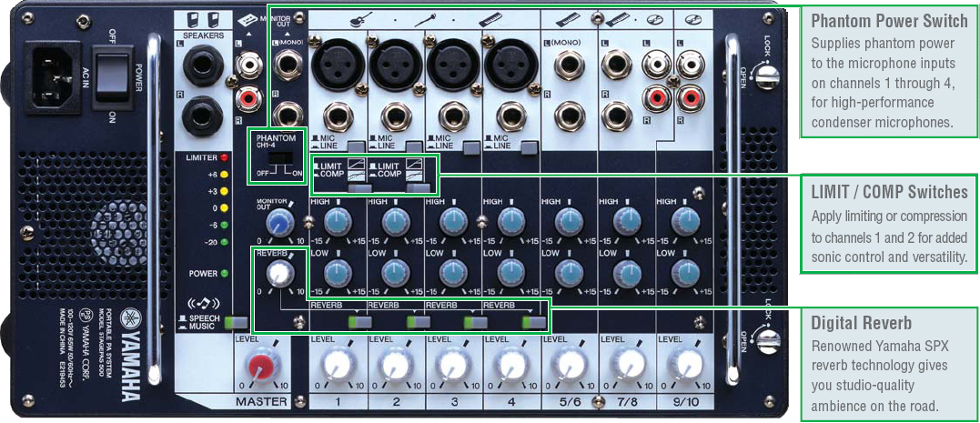Click the red MASTER LEVEL knob
This screenshot has width=980, height=423.
point(261,364)
